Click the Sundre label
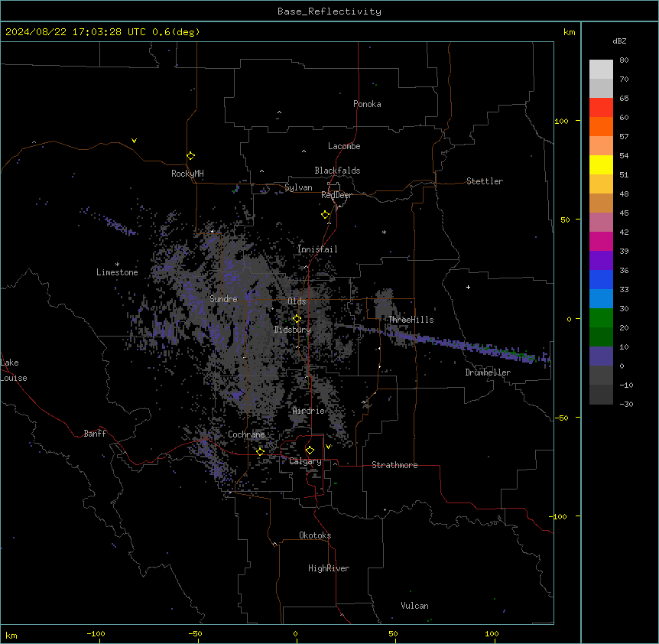The height and width of the screenshot is (644, 659). point(223,299)
